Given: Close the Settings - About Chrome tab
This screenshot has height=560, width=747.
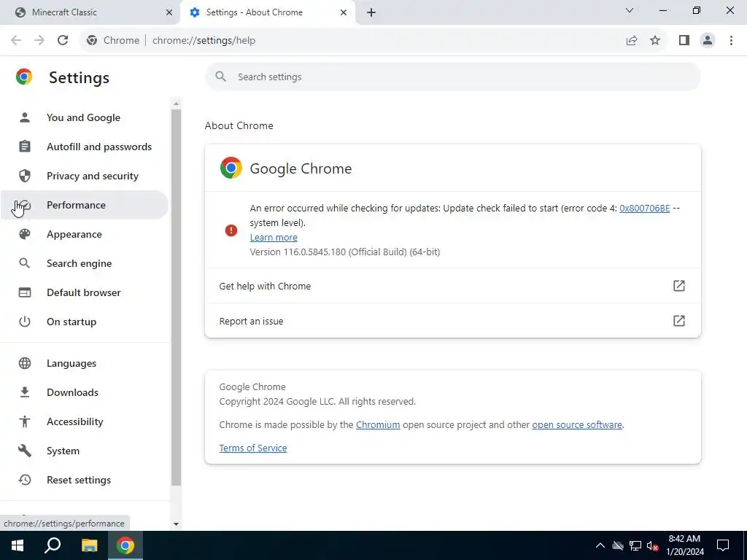Looking at the screenshot, I should (344, 12).
